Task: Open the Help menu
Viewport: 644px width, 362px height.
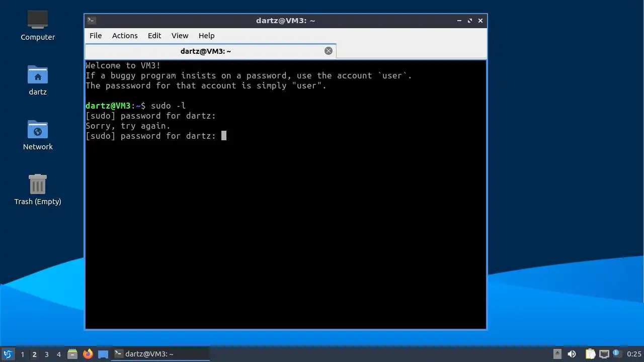Action: (206, 36)
